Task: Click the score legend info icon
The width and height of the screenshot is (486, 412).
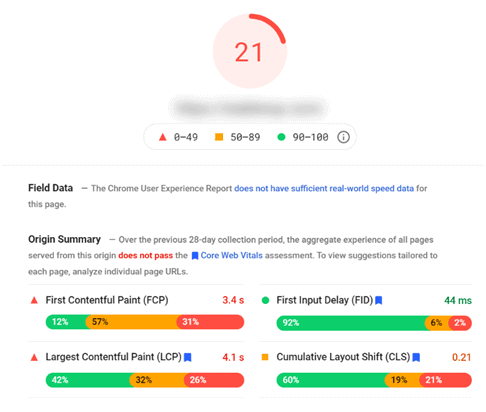Action: 343,137
